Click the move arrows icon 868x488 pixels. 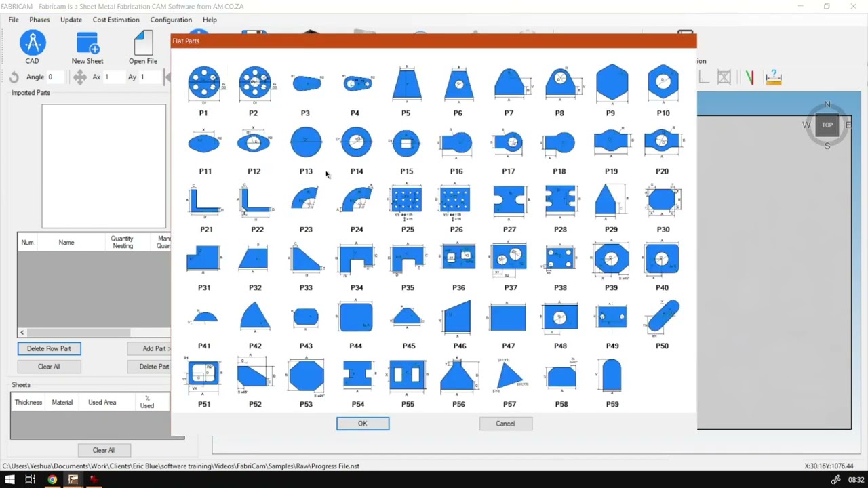tap(80, 77)
